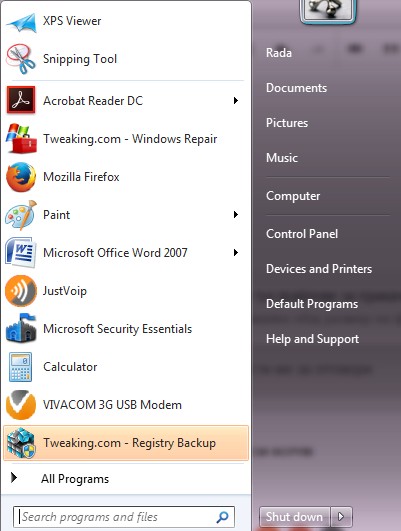
Task: Expand the Paint recent files arrow
Action: click(236, 215)
